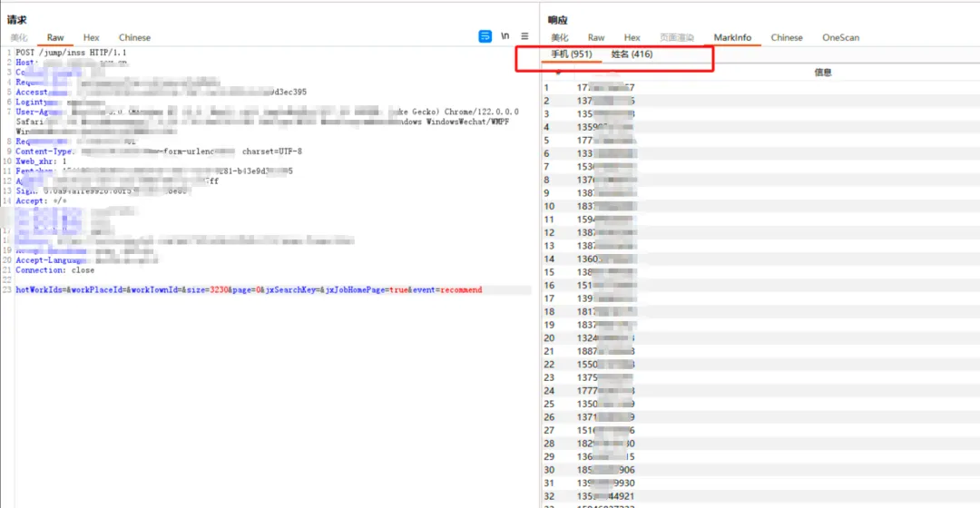Select the response 美化 tab
980x508 pixels.
click(559, 37)
